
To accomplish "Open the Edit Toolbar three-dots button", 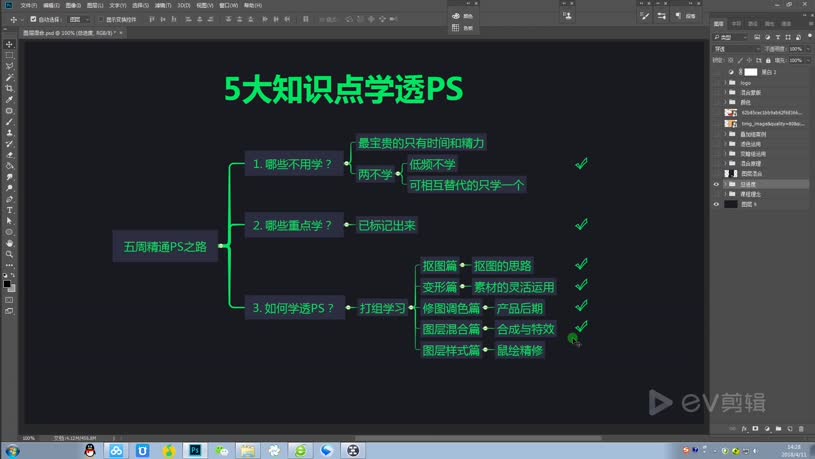I will coord(9,265).
